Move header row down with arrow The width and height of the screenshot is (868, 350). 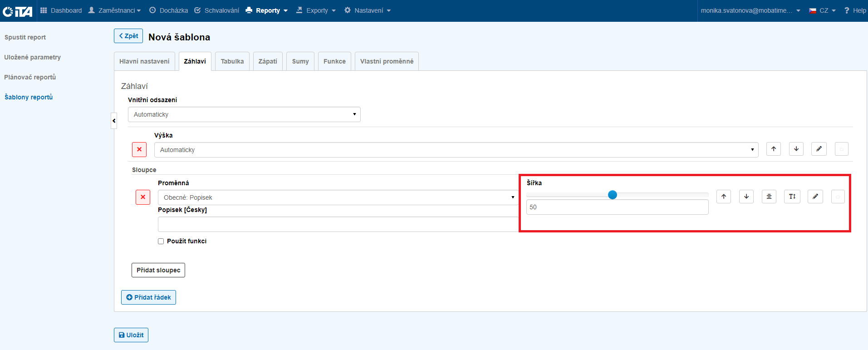point(796,149)
